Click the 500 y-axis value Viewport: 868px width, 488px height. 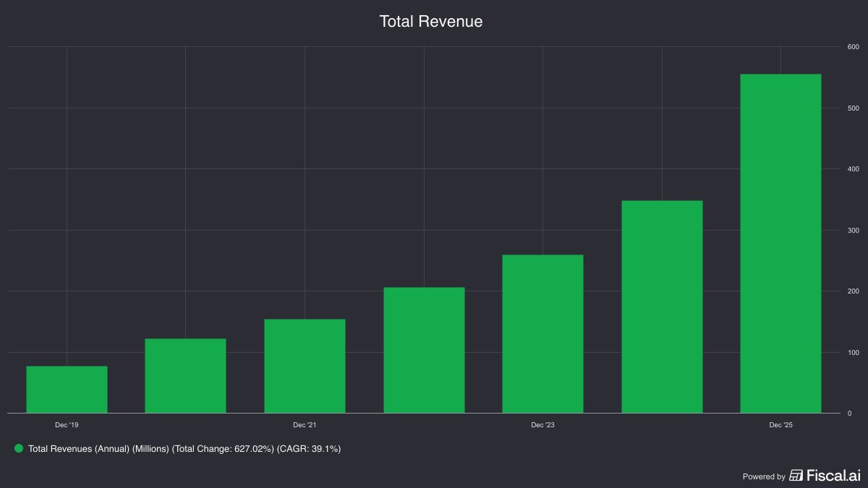click(x=854, y=108)
